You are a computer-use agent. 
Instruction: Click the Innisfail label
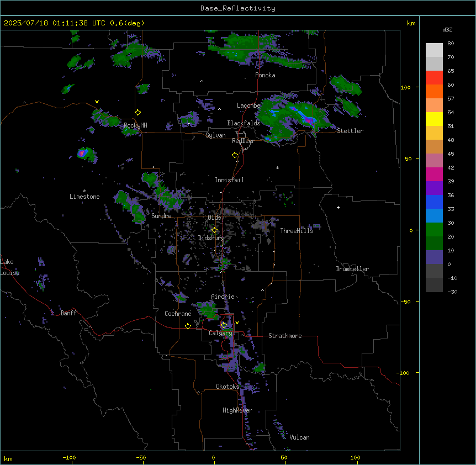pos(229,180)
